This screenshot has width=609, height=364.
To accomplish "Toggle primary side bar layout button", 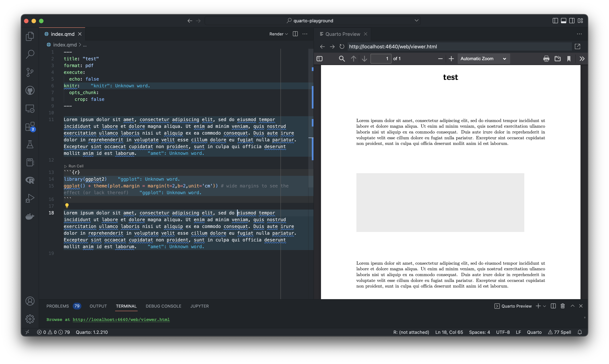I will [555, 21].
